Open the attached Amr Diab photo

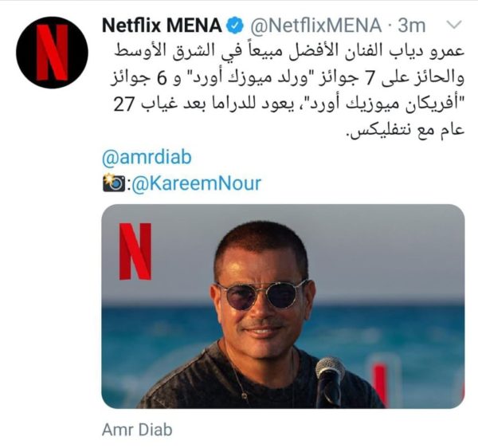tap(283, 306)
